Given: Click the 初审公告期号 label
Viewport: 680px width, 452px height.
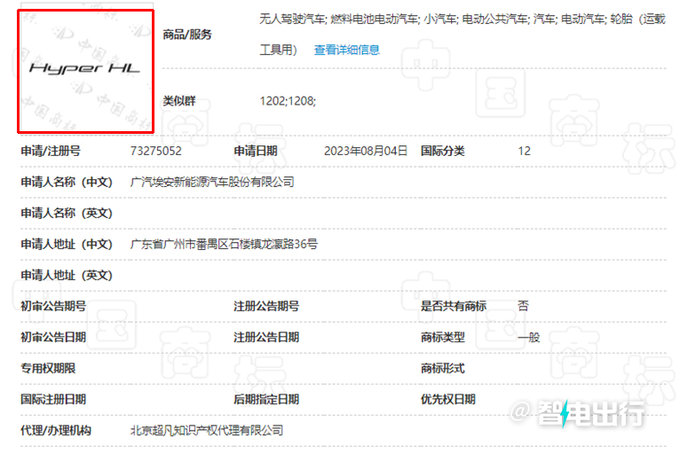Looking at the screenshot, I should tap(53, 306).
